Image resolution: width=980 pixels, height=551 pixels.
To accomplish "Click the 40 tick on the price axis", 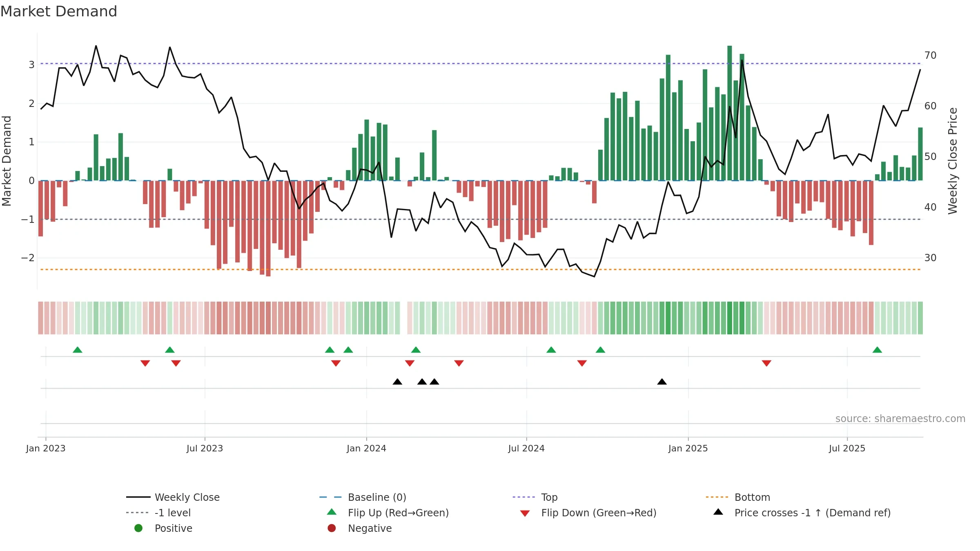I will pos(931,207).
